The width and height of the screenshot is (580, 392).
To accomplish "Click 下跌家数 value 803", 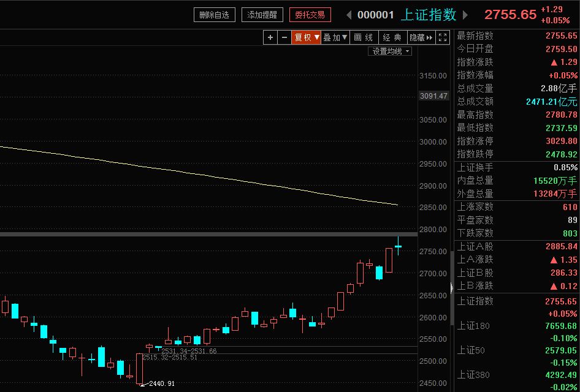I will point(570,233).
